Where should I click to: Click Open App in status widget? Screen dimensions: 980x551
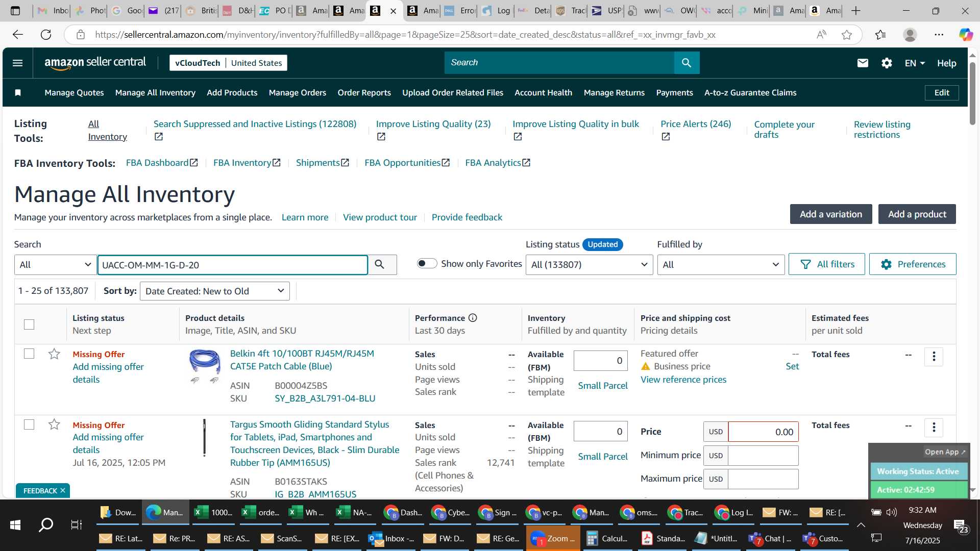pos(945,452)
